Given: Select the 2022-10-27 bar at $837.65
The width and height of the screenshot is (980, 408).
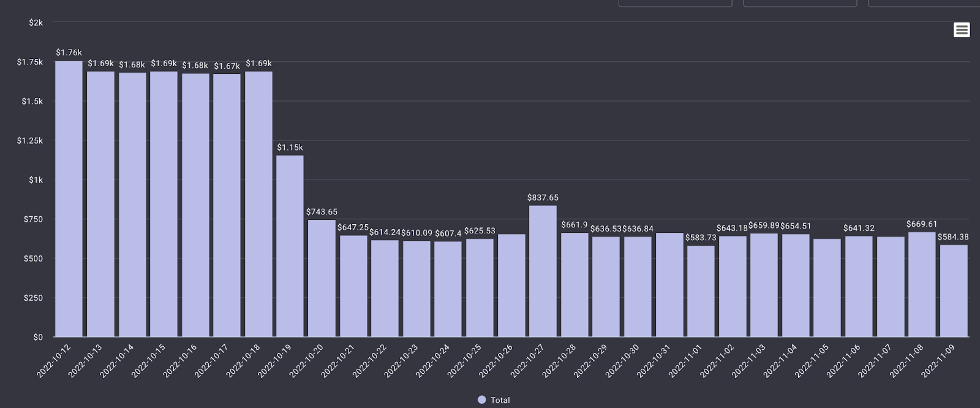Looking at the screenshot, I should coord(543,271).
